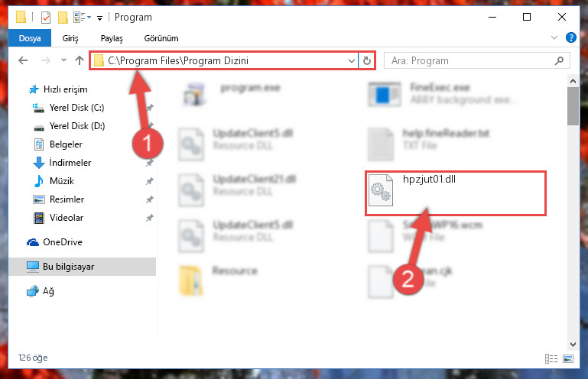Go back with the left arrow button

coord(23,60)
